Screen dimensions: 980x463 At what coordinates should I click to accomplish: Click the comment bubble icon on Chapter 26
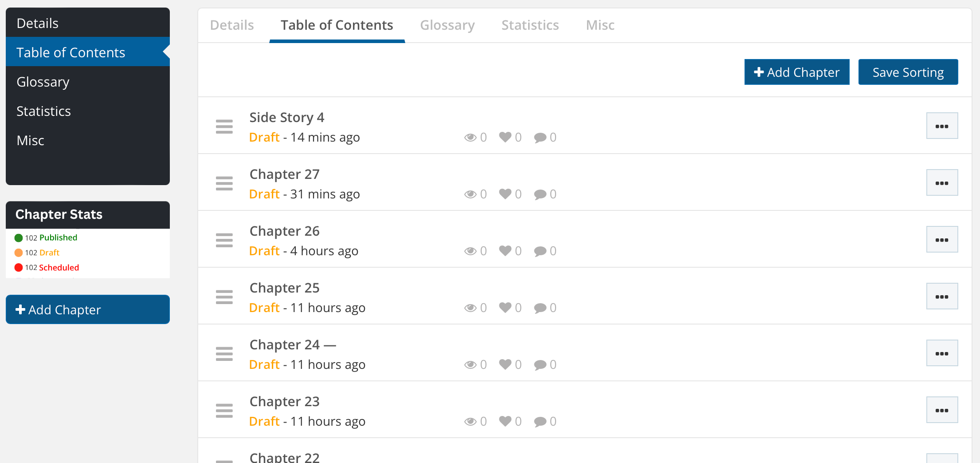click(x=540, y=251)
